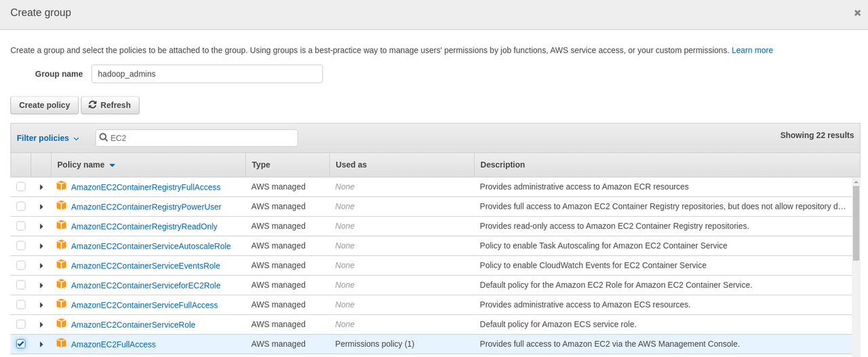Click the AmazonEC2ContainerServiceRole policy box icon

(61, 323)
